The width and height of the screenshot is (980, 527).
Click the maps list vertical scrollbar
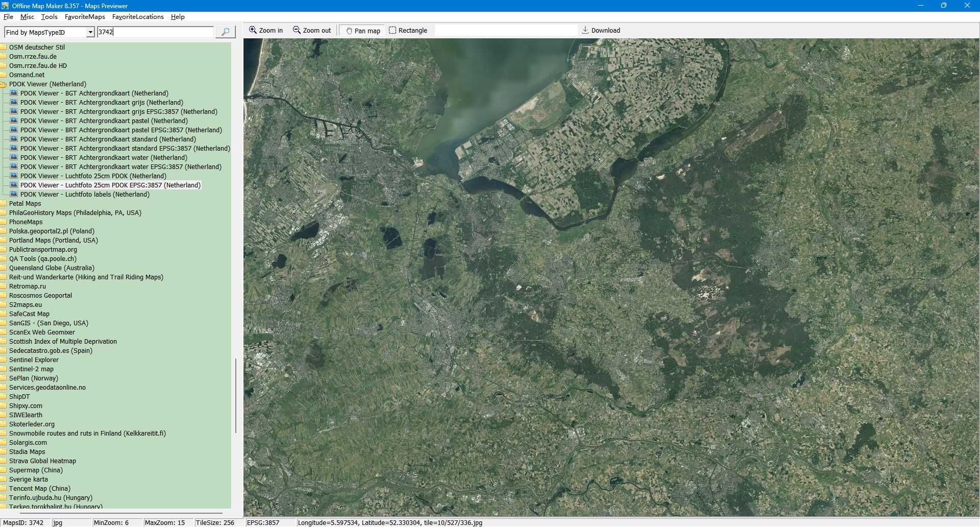(x=235, y=395)
